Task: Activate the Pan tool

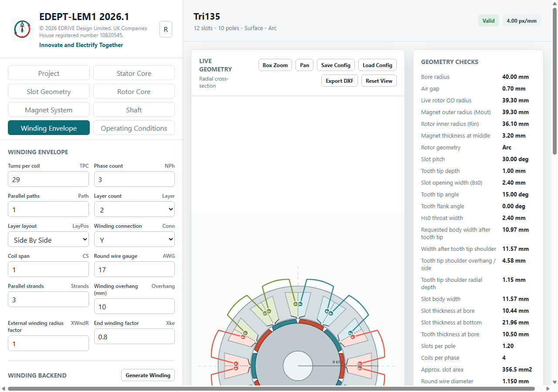Action: point(305,65)
